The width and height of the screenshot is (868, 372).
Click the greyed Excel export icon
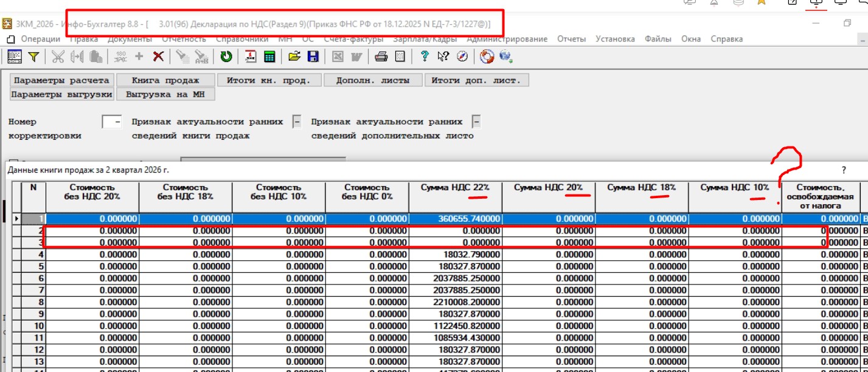click(x=338, y=57)
